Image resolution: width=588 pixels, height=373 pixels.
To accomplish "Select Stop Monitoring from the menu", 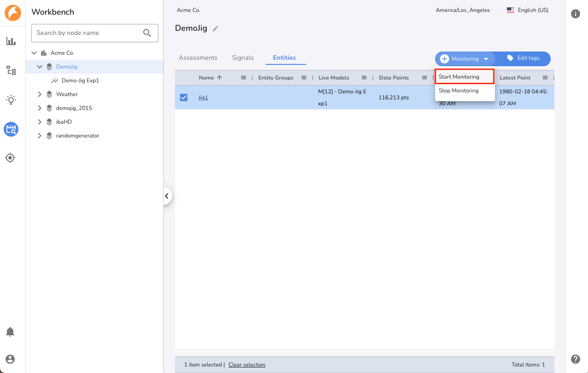I will 465,91.
